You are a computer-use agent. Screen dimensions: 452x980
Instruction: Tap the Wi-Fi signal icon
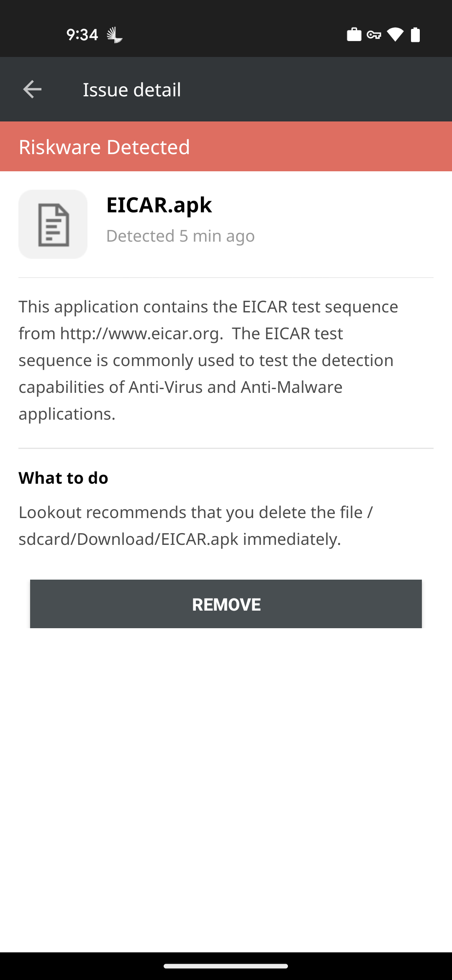pos(395,35)
